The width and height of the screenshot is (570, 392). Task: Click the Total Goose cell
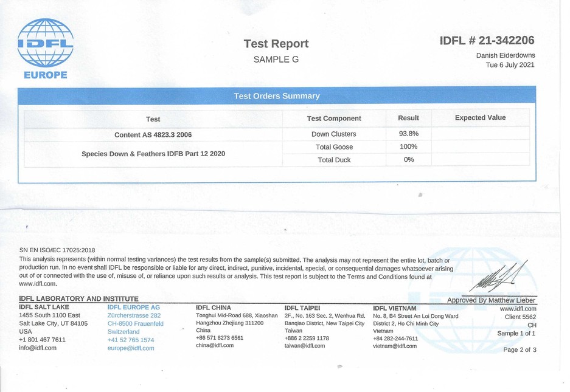tap(334, 147)
